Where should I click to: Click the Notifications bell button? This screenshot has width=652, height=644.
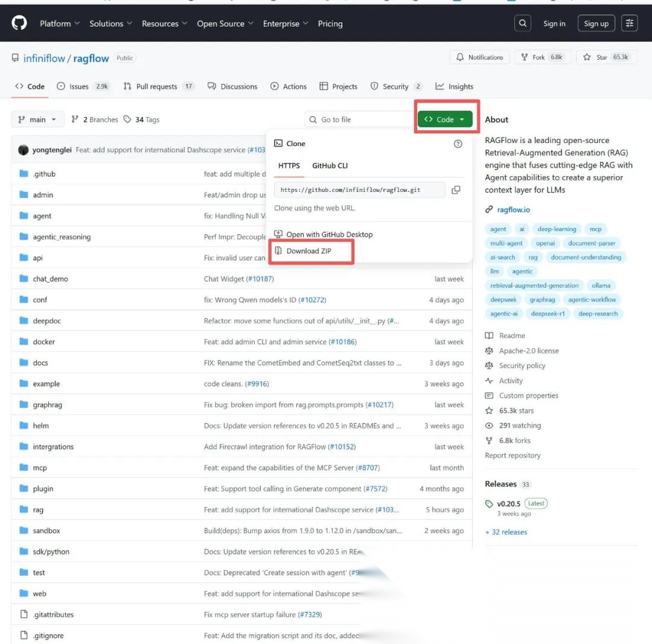(x=479, y=57)
